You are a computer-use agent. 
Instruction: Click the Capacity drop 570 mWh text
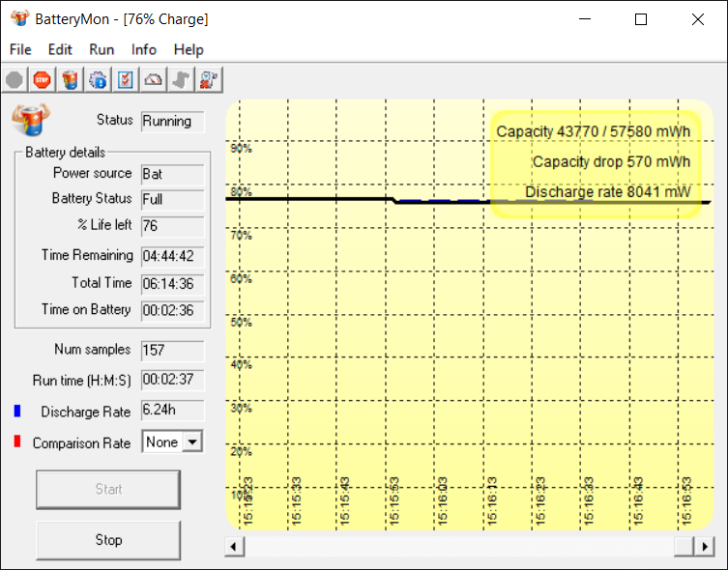tap(611, 162)
